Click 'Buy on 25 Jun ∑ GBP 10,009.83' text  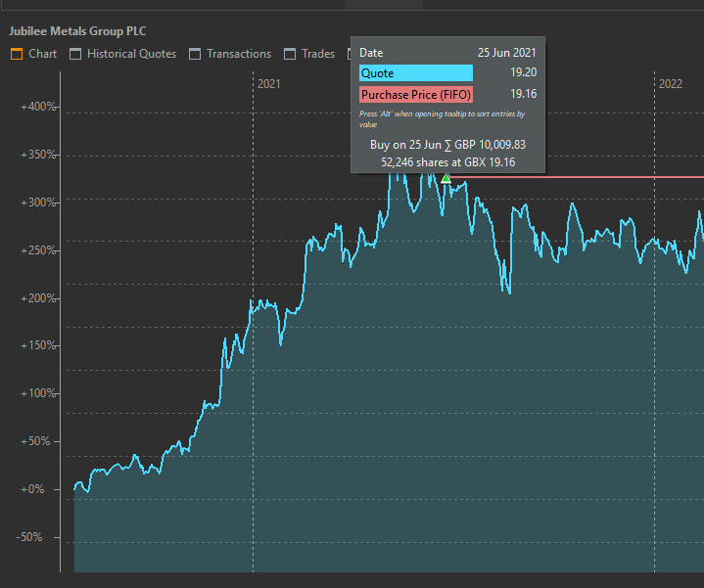coord(447,145)
